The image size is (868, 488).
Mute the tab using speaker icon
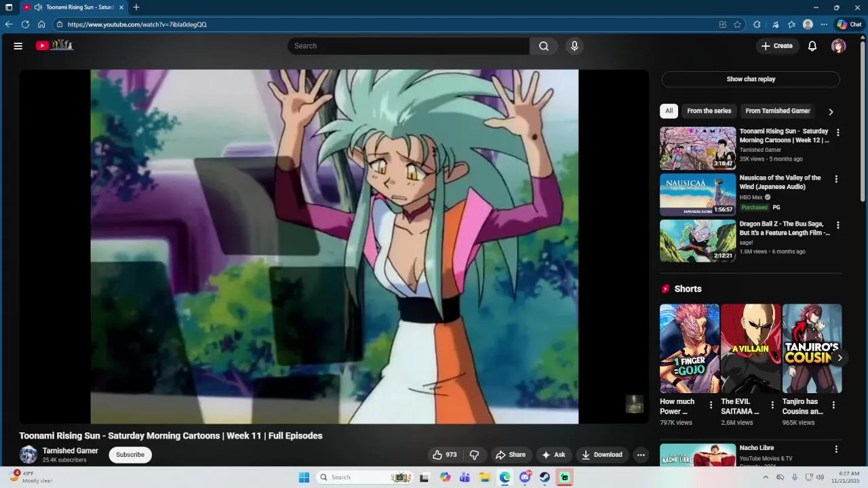[x=38, y=7]
